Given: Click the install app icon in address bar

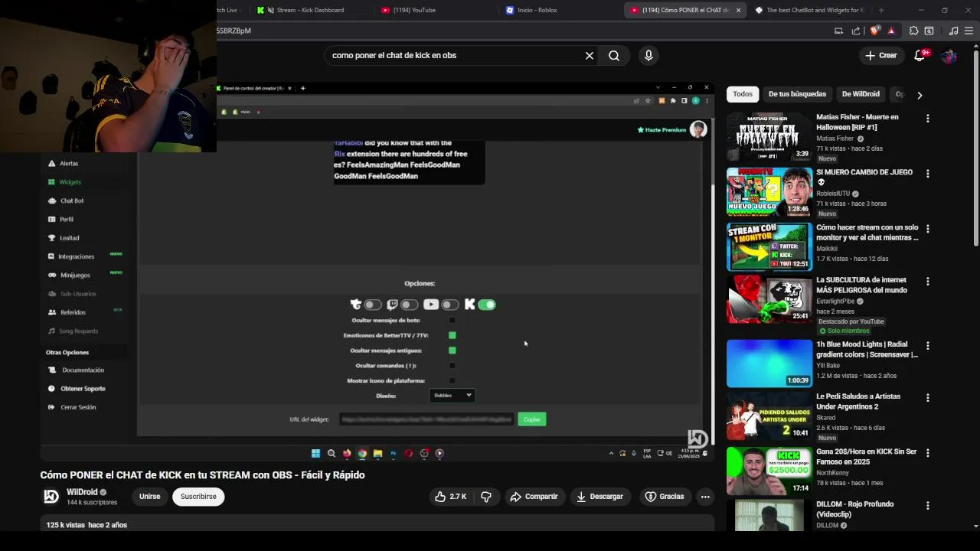Looking at the screenshot, I should [839, 31].
